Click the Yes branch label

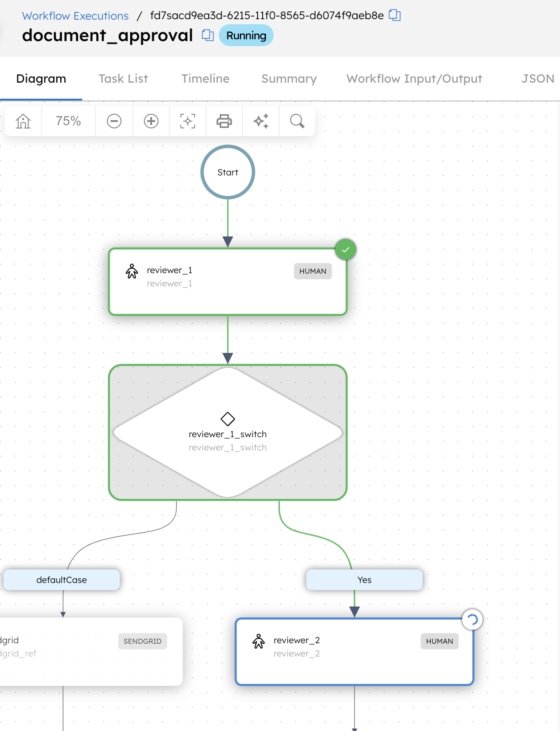(365, 580)
